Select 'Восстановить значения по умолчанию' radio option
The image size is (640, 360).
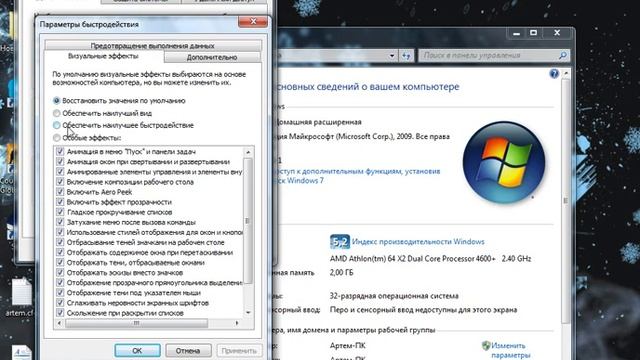click(57, 100)
